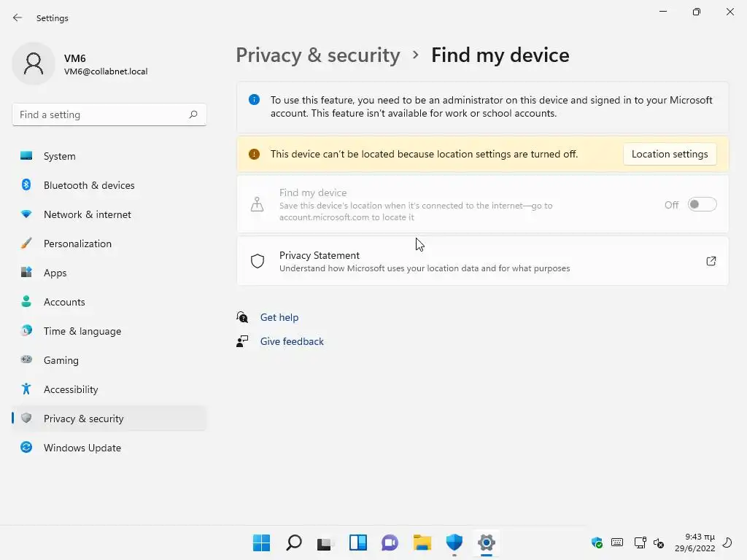Image resolution: width=747 pixels, height=560 pixels.
Task: Open the System settings category
Action: point(59,156)
